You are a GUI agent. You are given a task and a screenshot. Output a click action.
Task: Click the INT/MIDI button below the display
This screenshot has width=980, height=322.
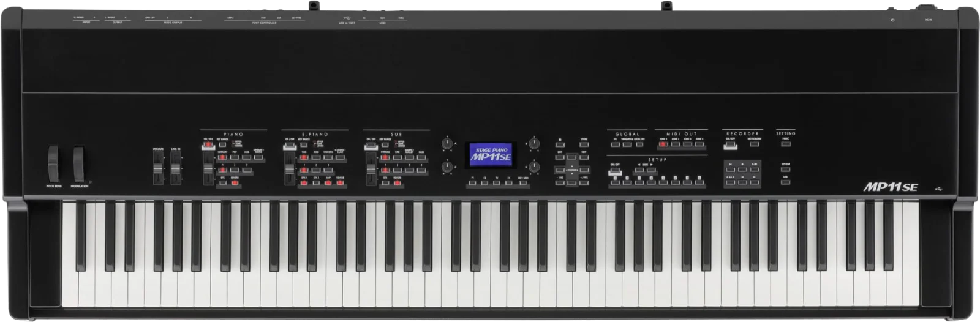click(523, 183)
